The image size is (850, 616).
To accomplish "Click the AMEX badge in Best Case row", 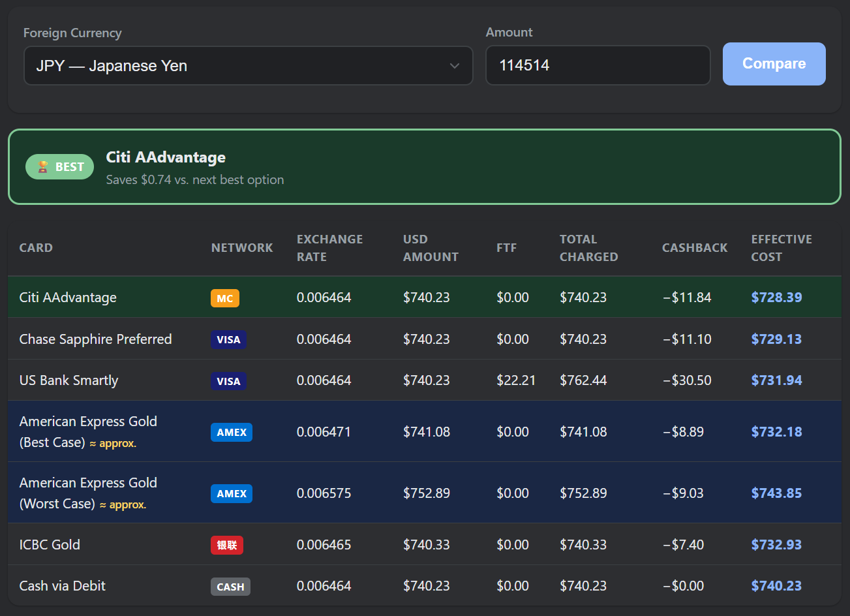I will [x=232, y=432].
